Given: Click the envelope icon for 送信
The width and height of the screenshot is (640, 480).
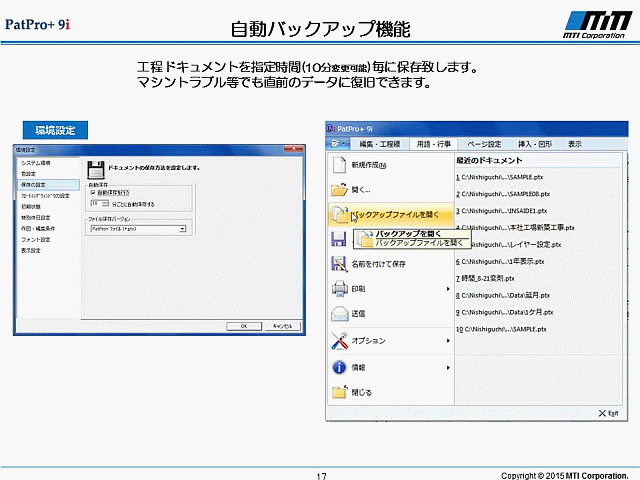Looking at the screenshot, I should [339, 313].
